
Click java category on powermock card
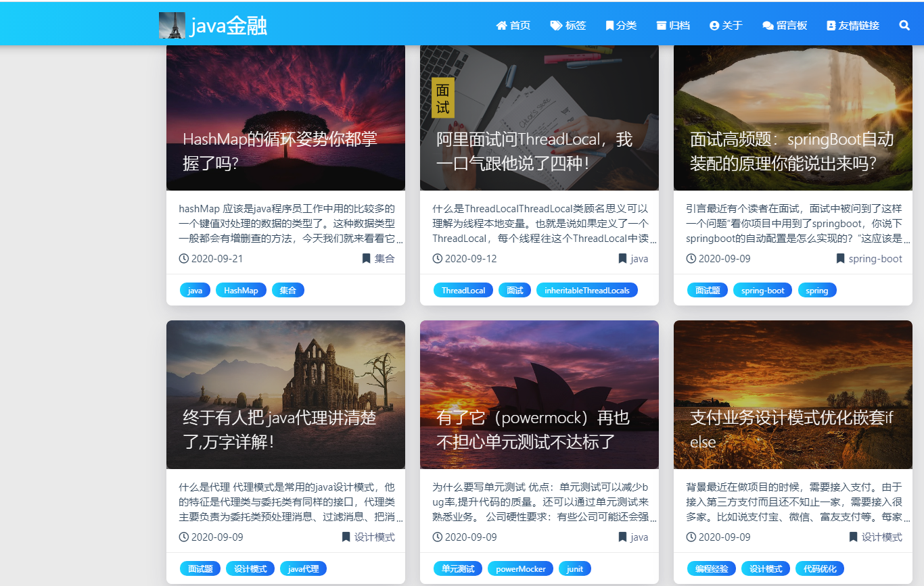pos(639,537)
